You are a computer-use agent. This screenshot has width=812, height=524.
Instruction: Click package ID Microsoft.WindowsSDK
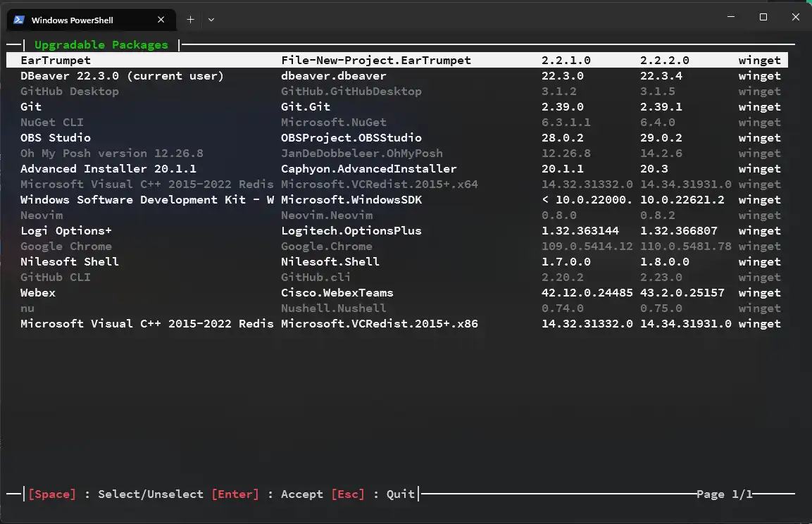(x=351, y=200)
